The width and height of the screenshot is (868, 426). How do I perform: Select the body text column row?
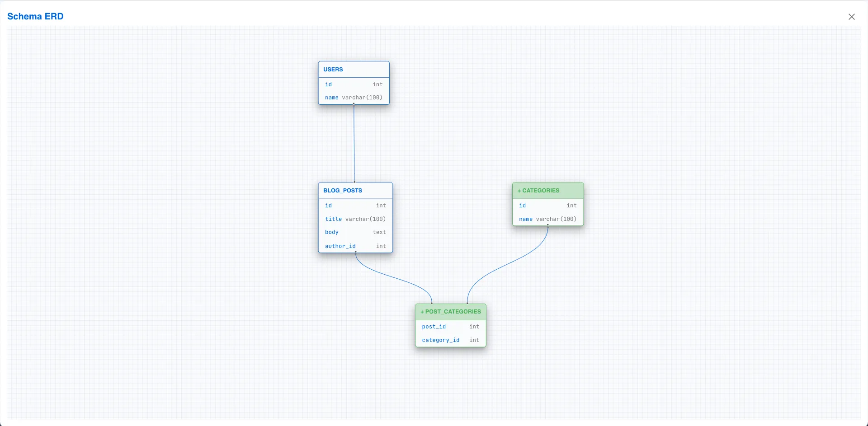coord(355,232)
